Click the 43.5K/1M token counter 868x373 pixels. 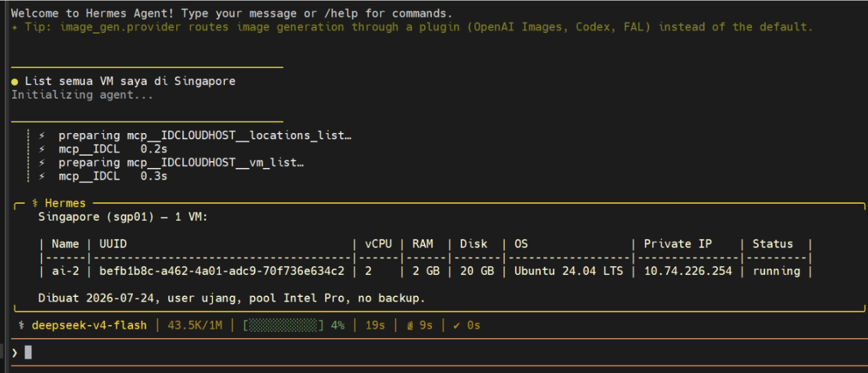coord(195,326)
